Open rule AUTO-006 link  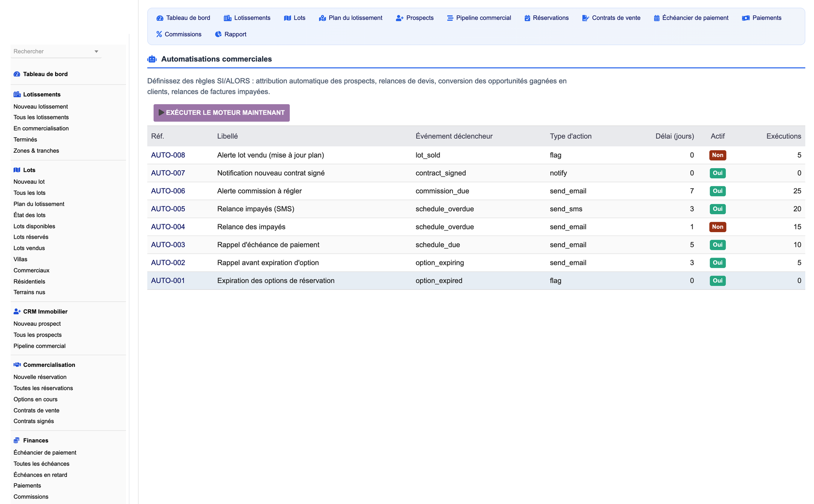[x=168, y=191]
